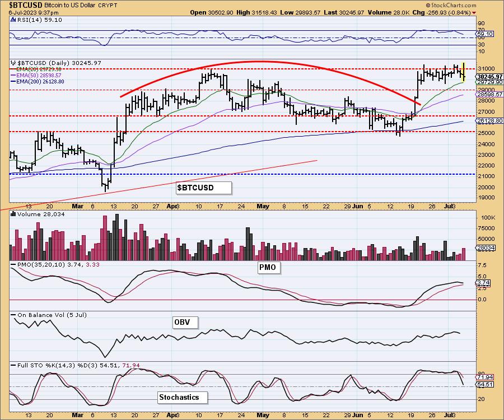Click the $BTCUSD annotation box in price panel
This screenshot has width=504, height=420.
(204, 188)
